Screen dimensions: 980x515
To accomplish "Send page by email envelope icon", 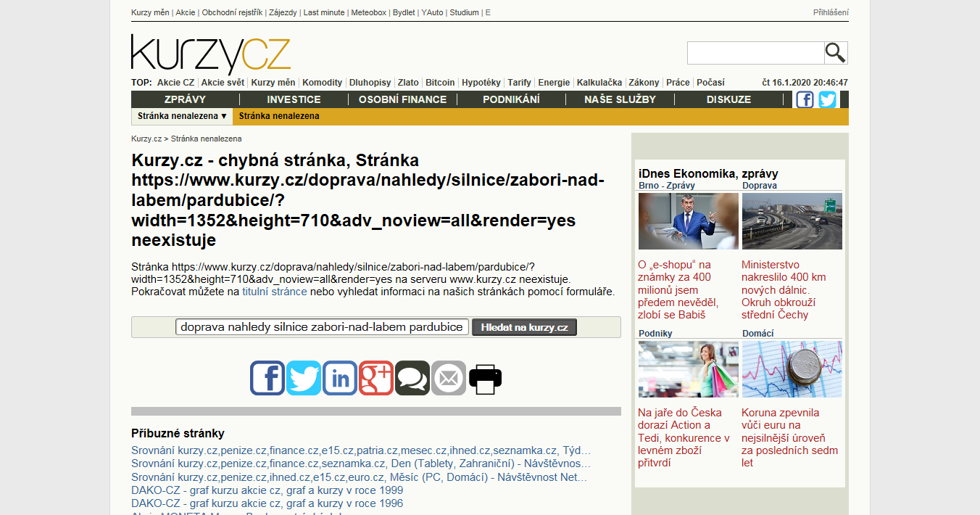I will coord(449,378).
